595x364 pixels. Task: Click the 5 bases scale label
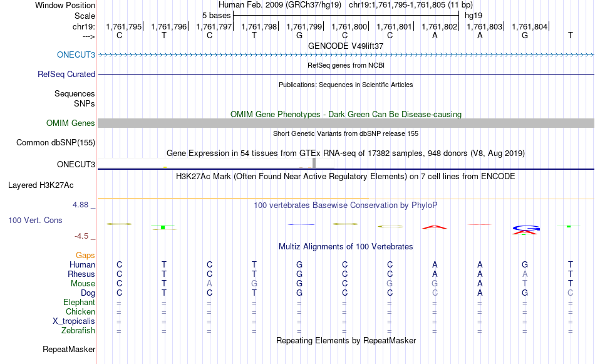(216, 16)
